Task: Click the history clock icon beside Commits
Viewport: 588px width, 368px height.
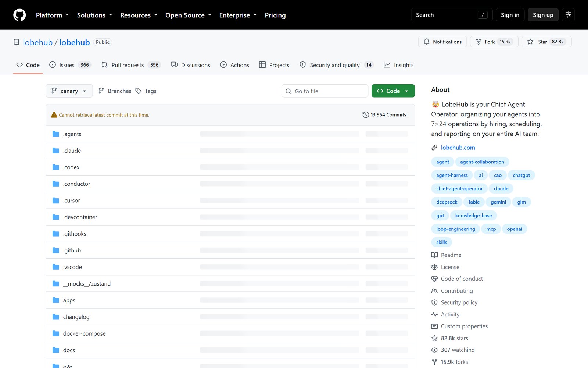Action: click(366, 115)
